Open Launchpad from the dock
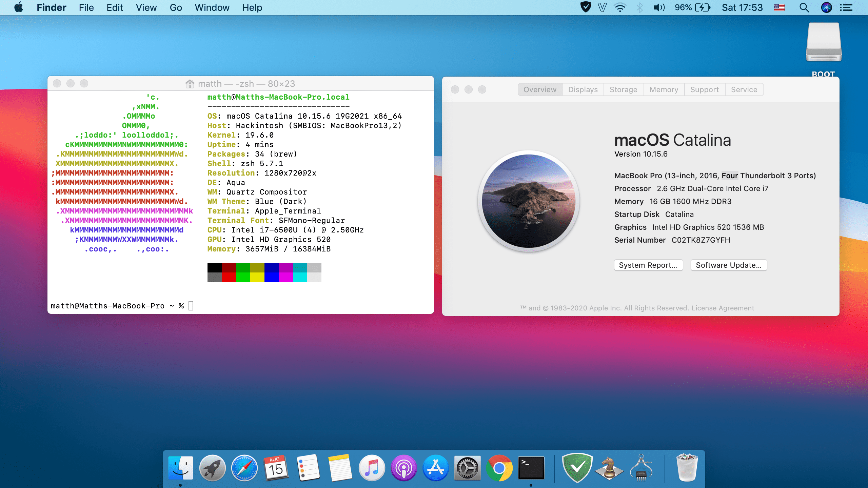The image size is (868, 488). [x=212, y=468]
